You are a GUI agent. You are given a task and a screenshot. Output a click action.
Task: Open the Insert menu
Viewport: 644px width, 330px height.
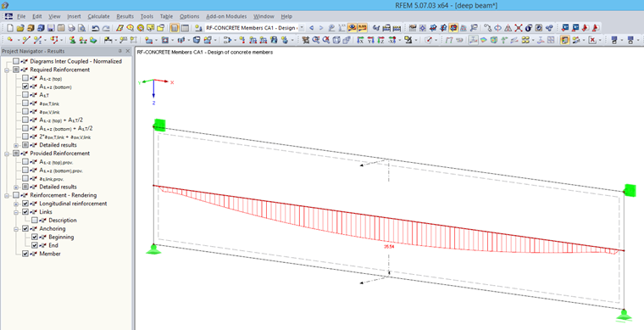74,16
